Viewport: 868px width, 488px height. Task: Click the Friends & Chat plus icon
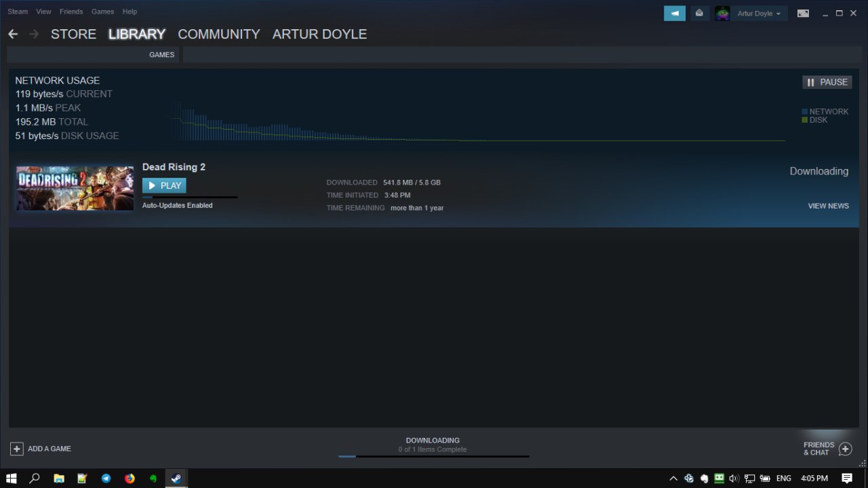(845, 449)
